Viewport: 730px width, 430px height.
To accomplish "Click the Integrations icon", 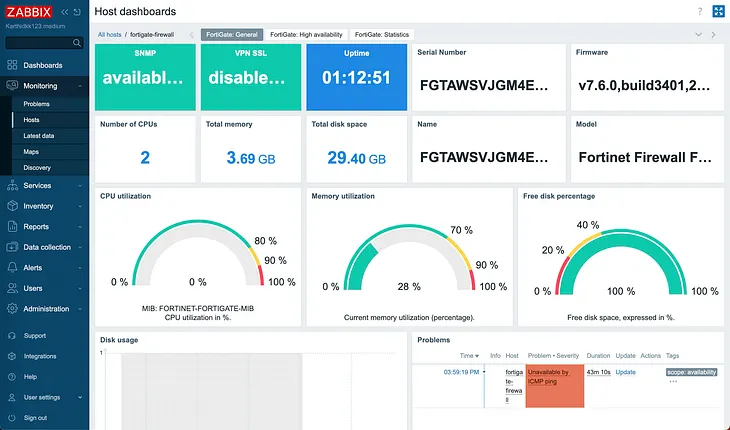I will (12, 356).
